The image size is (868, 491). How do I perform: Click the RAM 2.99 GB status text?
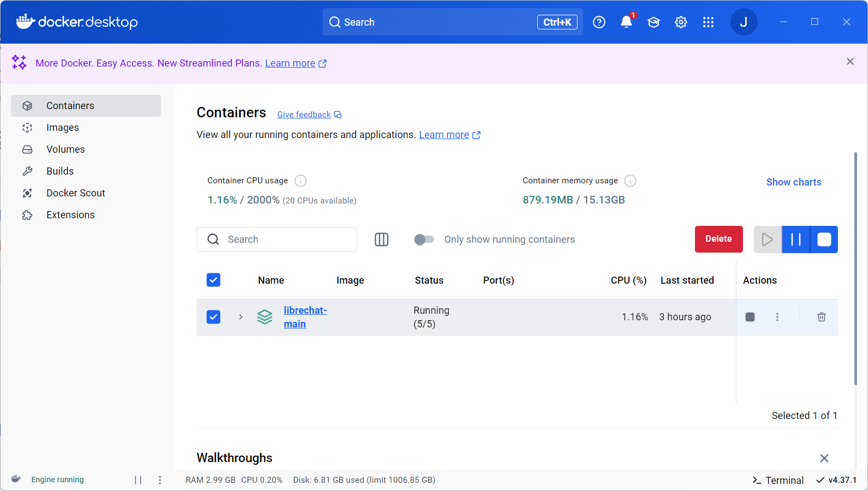[211, 480]
